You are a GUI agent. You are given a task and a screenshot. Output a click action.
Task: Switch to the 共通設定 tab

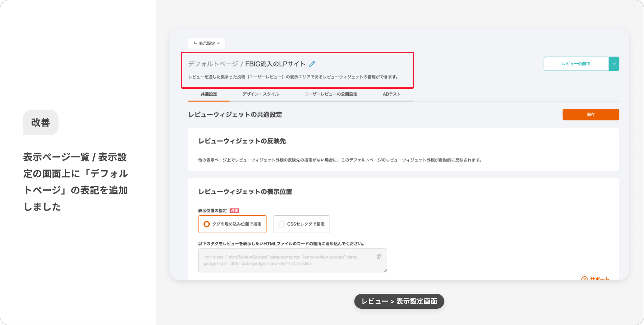pos(209,94)
